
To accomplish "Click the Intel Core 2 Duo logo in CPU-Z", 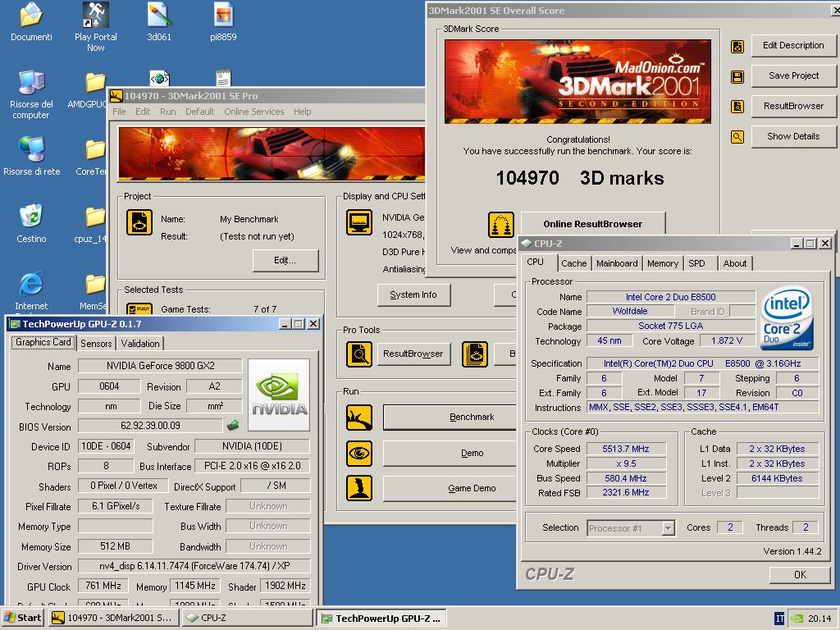I will click(787, 319).
